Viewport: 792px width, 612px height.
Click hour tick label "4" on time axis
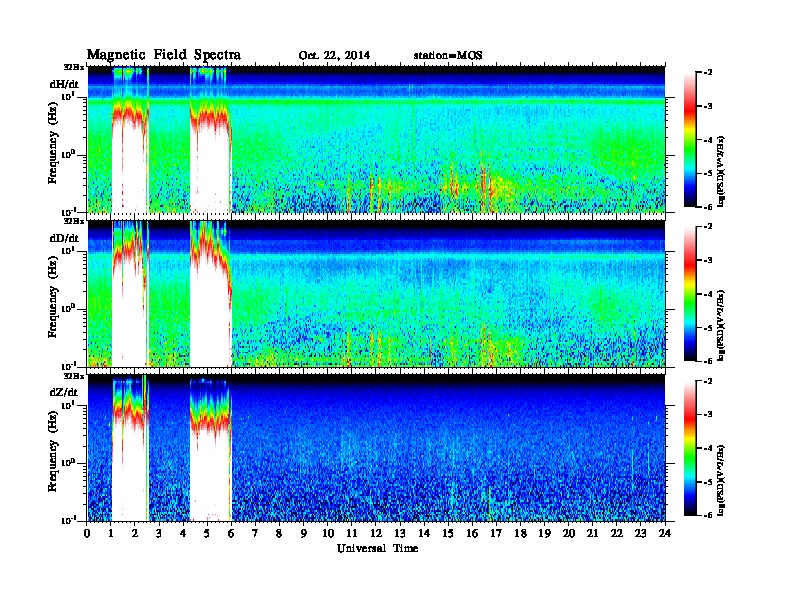click(183, 534)
